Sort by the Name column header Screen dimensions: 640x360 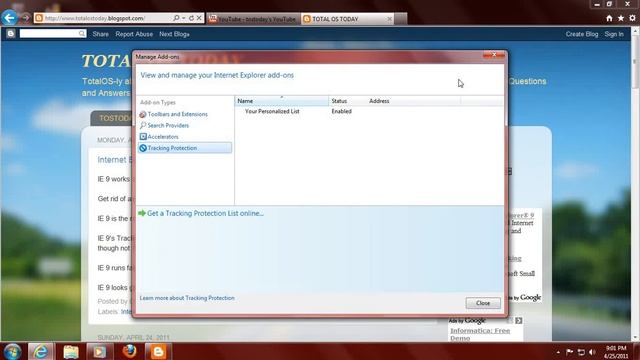pos(282,101)
